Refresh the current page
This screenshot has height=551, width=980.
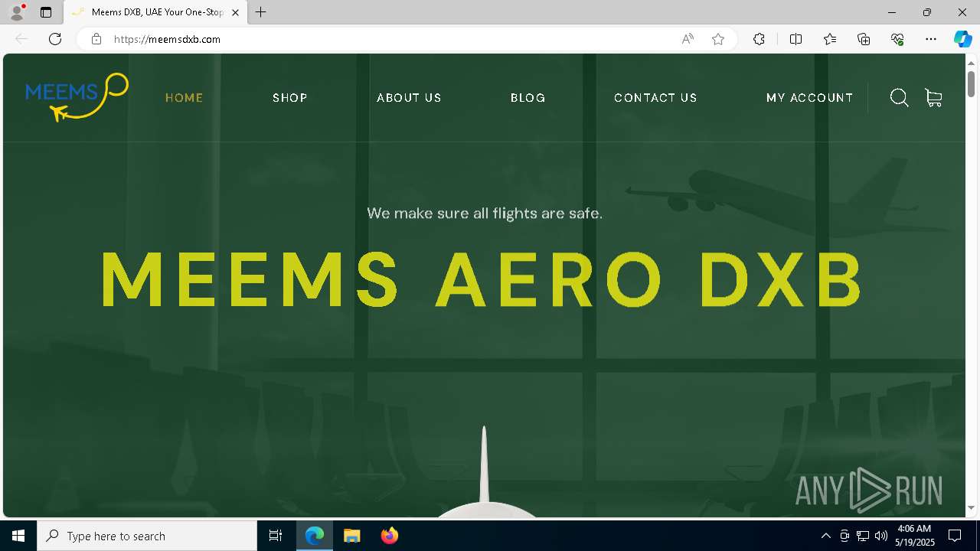coord(55,39)
